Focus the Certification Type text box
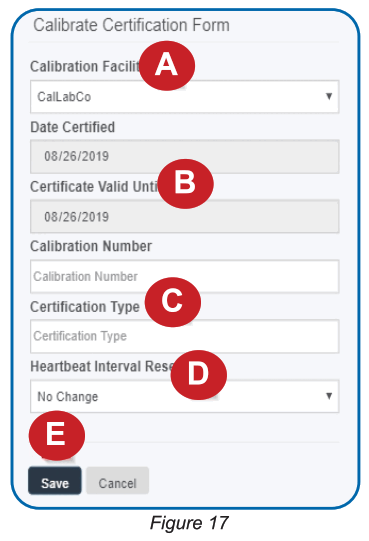This screenshot has height=541, width=369. click(x=185, y=336)
